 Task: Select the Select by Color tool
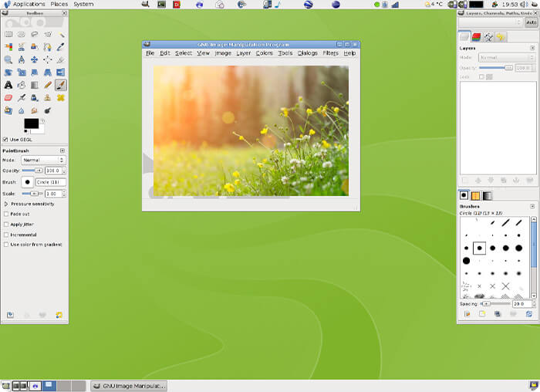point(8,47)
